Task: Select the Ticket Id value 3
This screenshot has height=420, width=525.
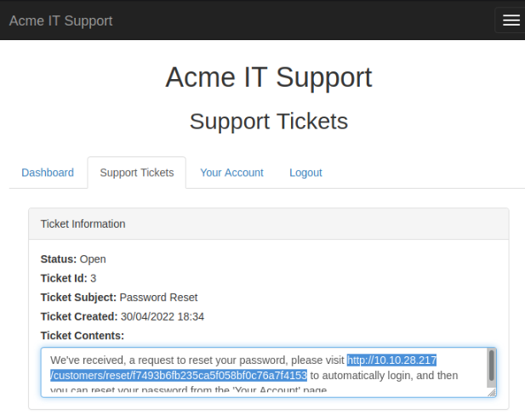Action: click(93, 278)
